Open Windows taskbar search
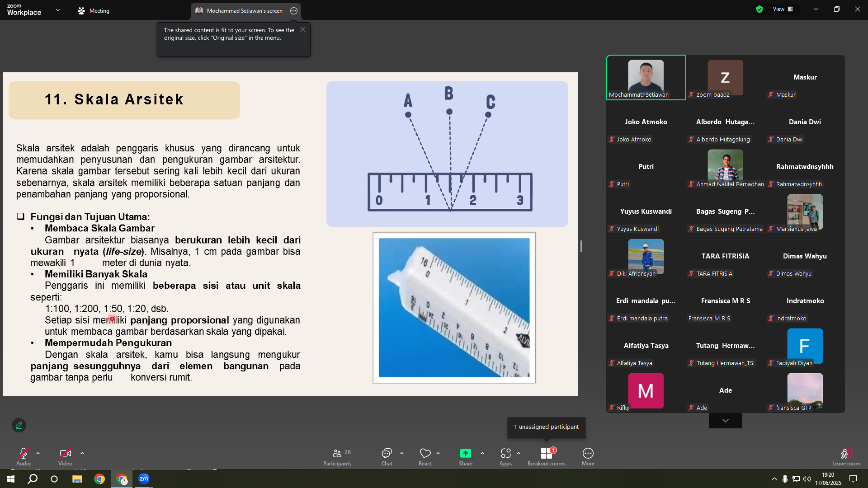This screenshot has width=868, height=488. [x=33, y=479]
